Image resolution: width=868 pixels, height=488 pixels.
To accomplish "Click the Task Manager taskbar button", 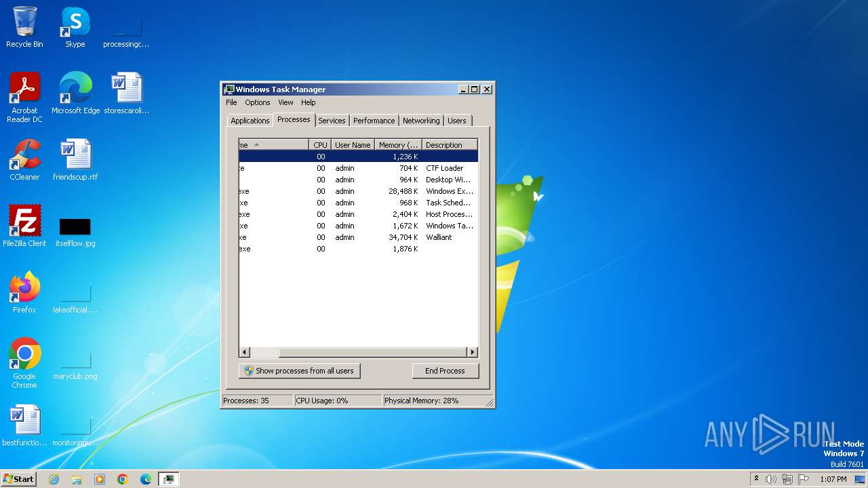I will click(x=169, y=479).
